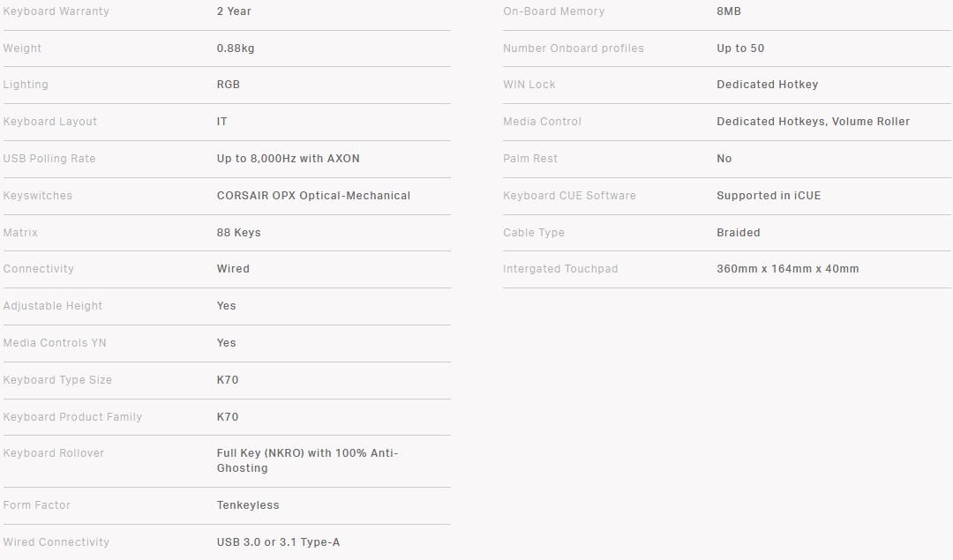The width and height of the screenshot is (953, 560).
Task: Select the 2 Year warranty value
Action: point(234,11)
